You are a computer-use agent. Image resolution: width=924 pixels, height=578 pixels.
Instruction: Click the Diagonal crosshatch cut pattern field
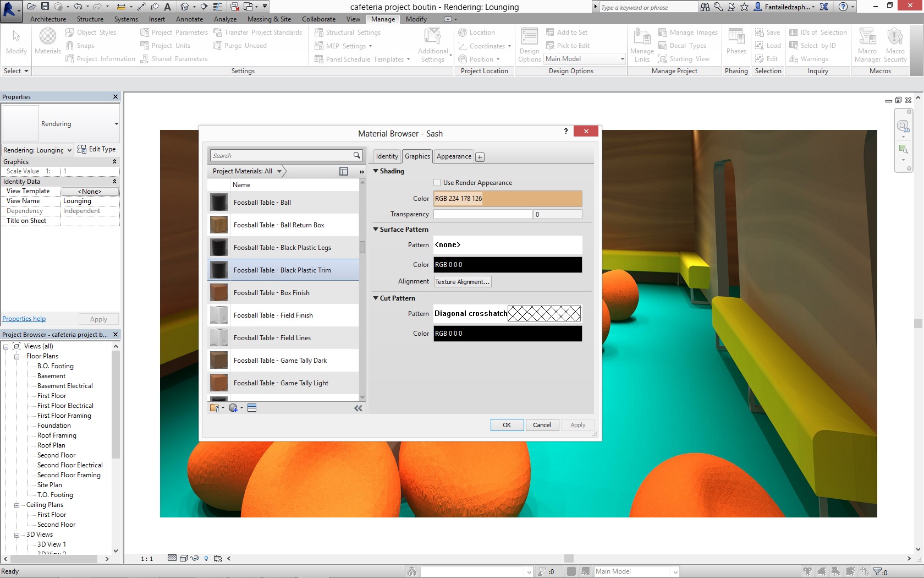(508, 314)
